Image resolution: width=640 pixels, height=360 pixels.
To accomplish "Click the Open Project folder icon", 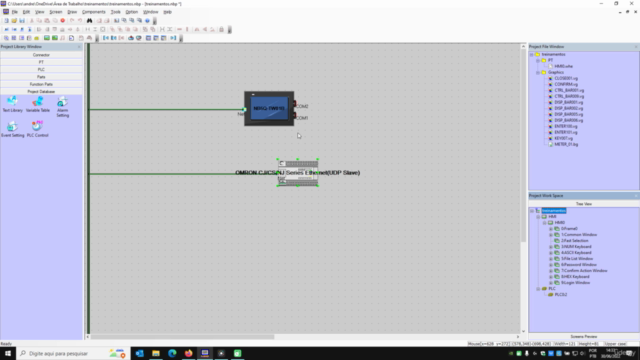I will pos(14,20).
